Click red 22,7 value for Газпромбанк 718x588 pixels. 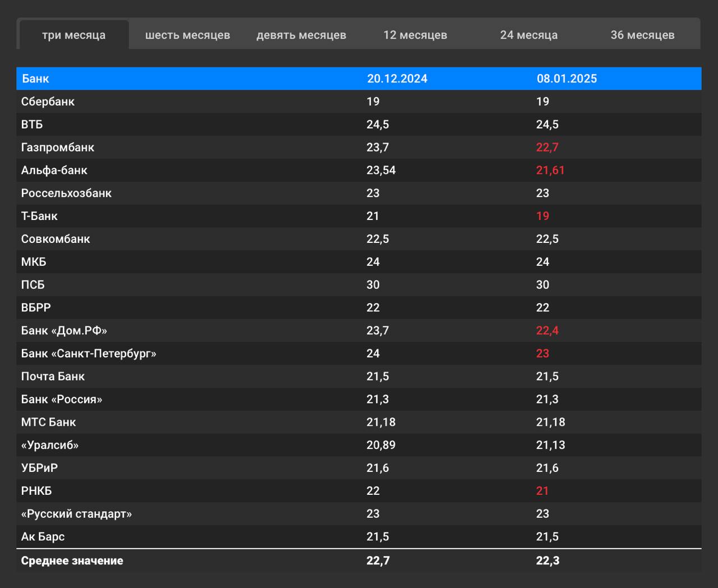[547, 148]
